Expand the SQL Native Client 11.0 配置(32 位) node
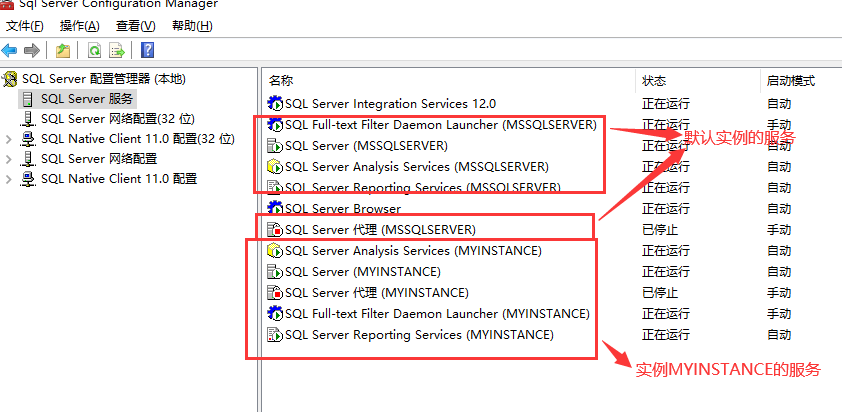The image size is (842, 412). coord(8,139)
